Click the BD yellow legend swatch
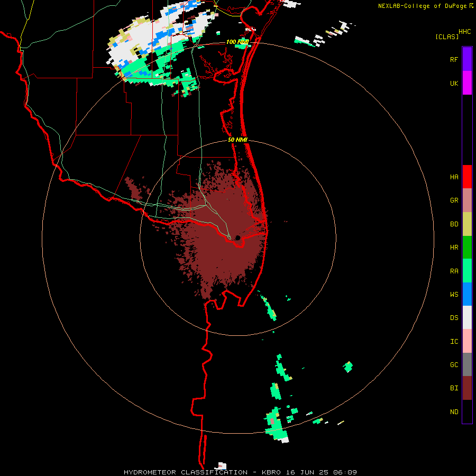The height and width of the screenshot is (476, 476). [x=467, y=224]
